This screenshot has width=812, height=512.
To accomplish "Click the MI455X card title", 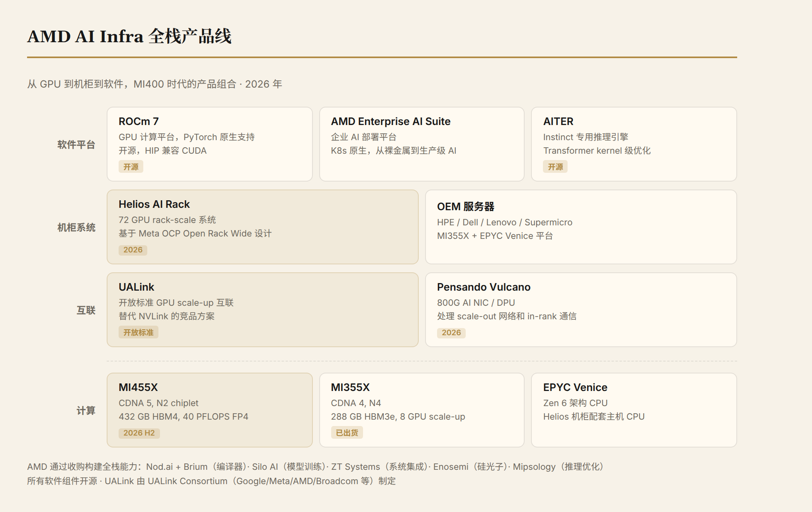I will coord(138,387).
